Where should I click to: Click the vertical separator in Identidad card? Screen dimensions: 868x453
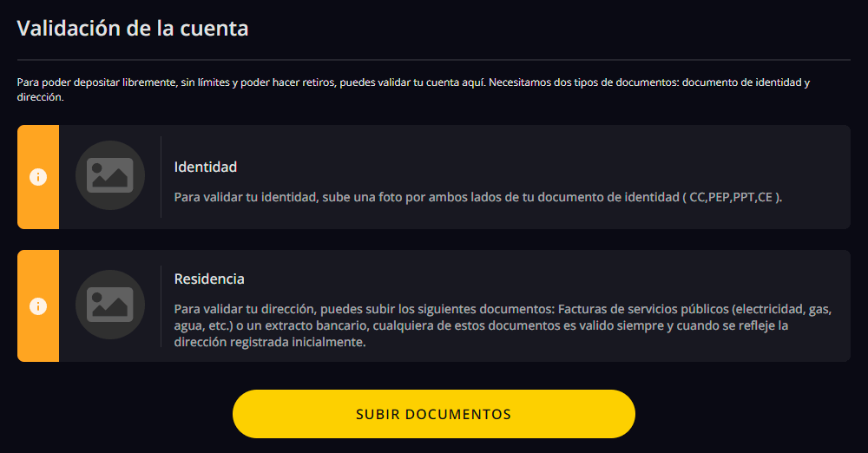coord(161,177)
